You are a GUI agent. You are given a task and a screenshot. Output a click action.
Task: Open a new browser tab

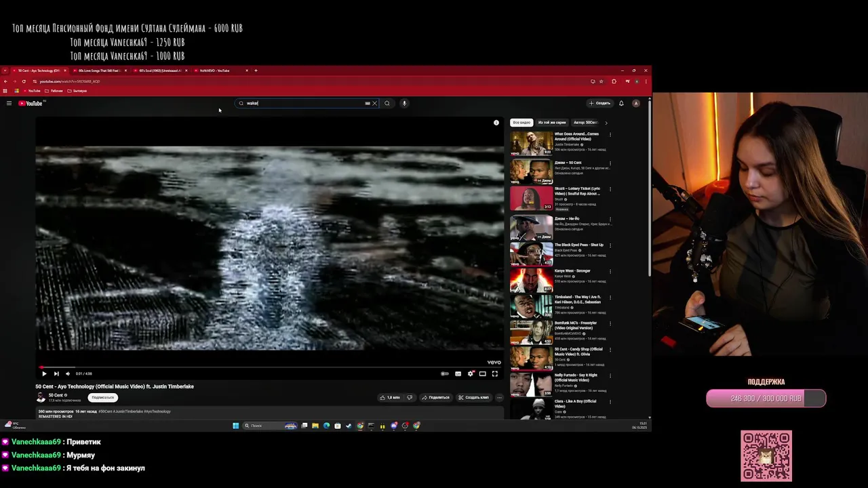pyautogui.click(x=256, y=70)
